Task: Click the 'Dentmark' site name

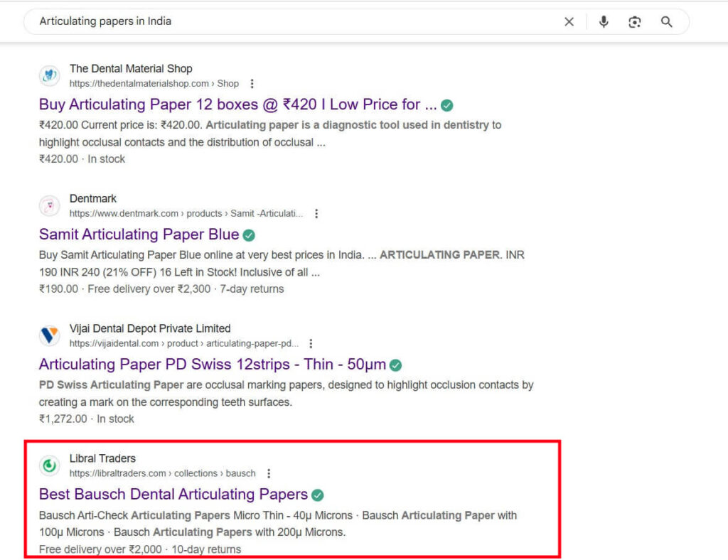Action: [x=93, y=198]
